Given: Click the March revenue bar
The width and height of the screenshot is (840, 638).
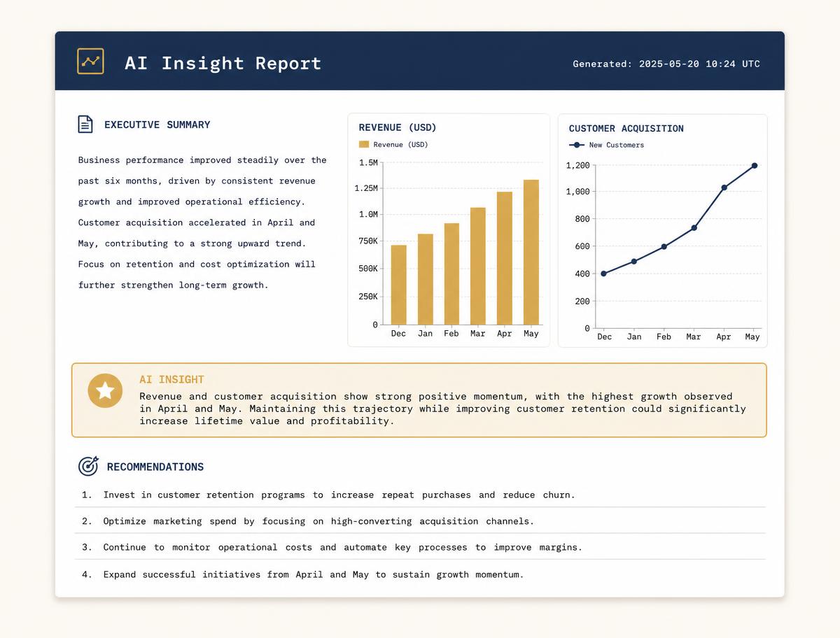Looking at the screenshot, I should [x=478, y=266].
